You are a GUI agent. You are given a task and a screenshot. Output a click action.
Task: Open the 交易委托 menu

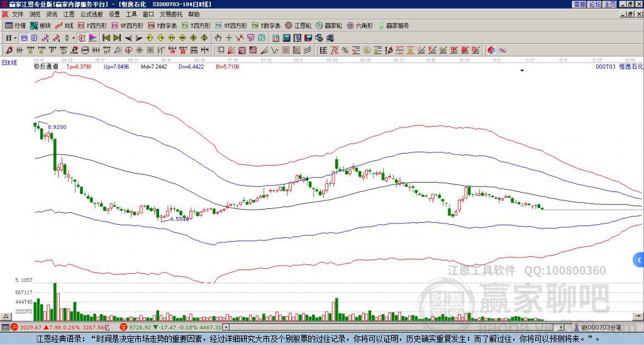tap(171, 14)
